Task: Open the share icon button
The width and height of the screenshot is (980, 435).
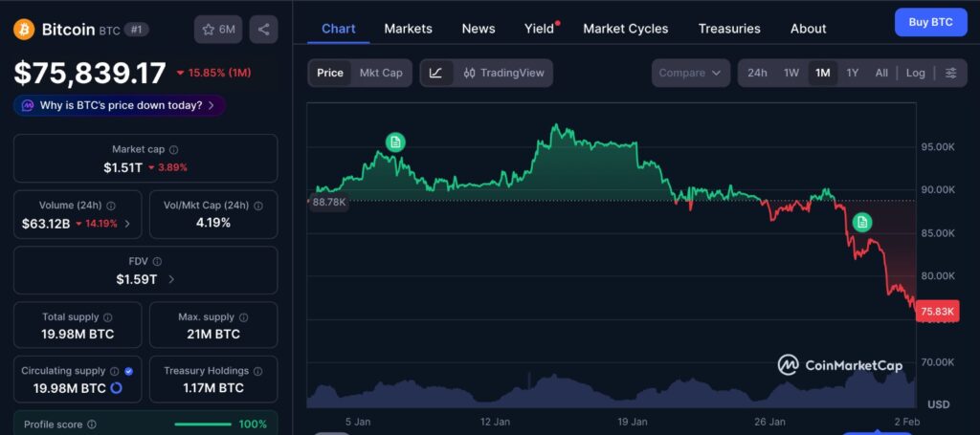Action: click(x=264, y=30)
